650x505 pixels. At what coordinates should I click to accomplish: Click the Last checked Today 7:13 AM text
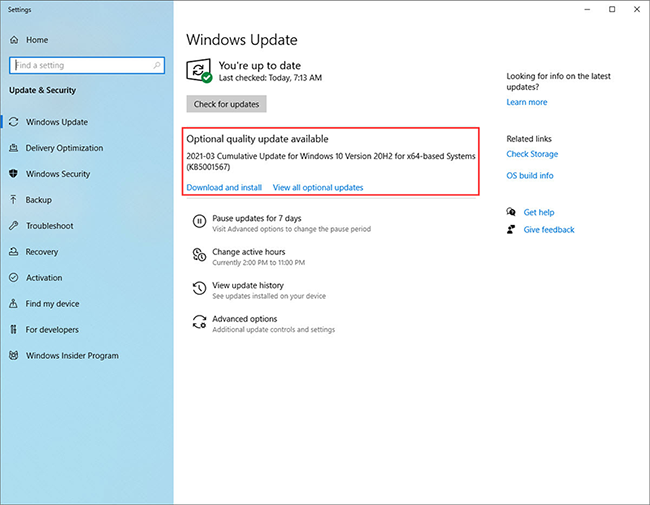270,78
